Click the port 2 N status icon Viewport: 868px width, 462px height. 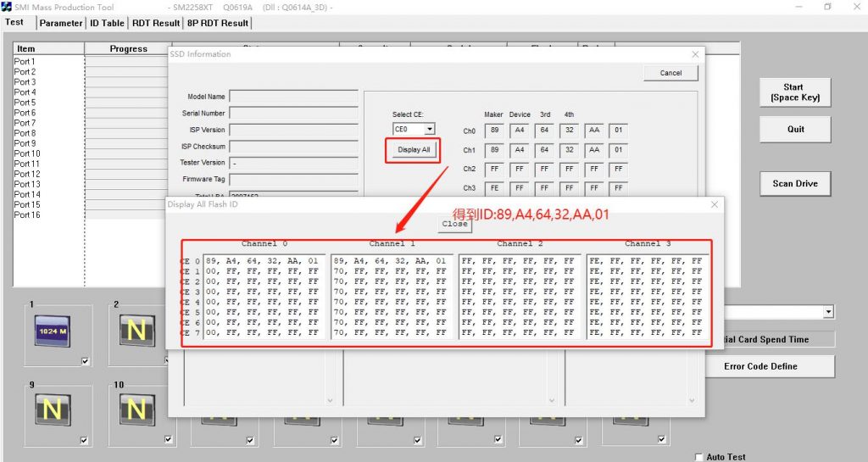136,331
